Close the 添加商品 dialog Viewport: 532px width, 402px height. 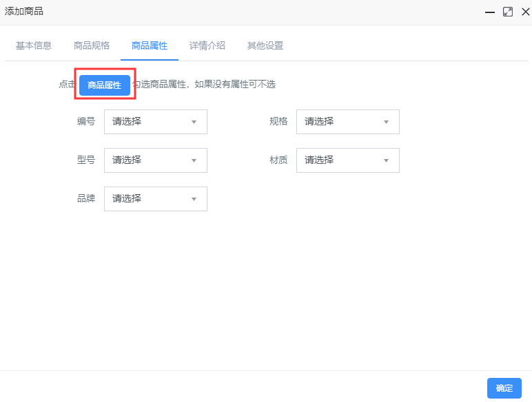pyautogui.click(x=526, y=12)
